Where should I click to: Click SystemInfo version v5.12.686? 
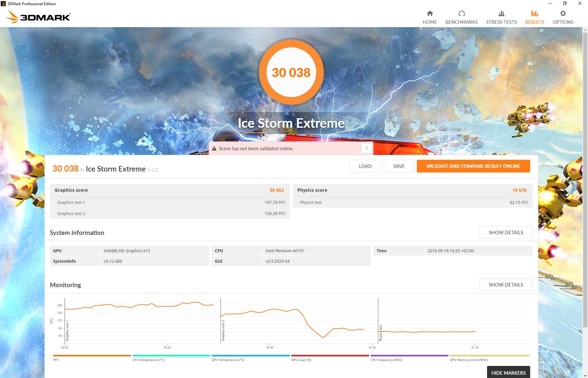(x=113, y=261)
